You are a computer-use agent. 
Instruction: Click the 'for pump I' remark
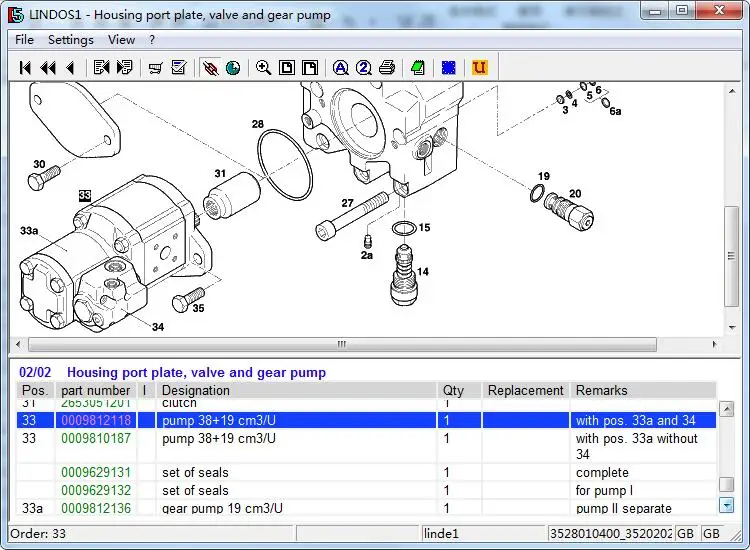(604, 490)
